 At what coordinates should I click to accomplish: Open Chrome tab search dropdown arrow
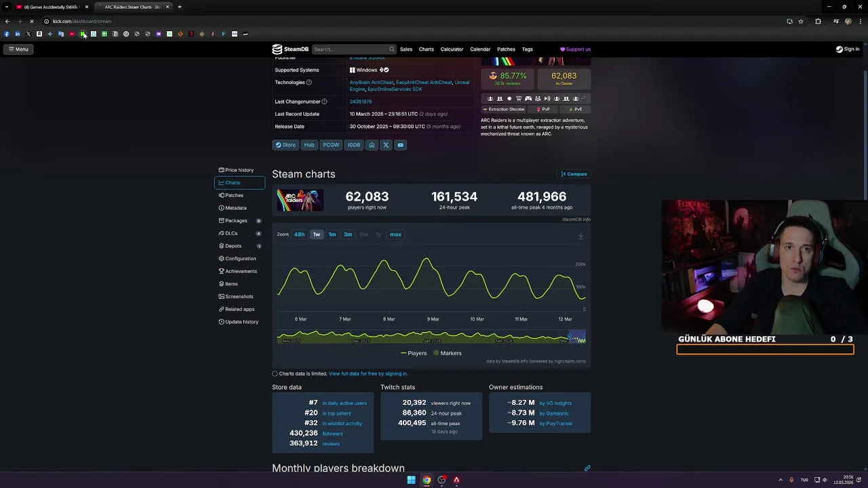click(7, 7)
